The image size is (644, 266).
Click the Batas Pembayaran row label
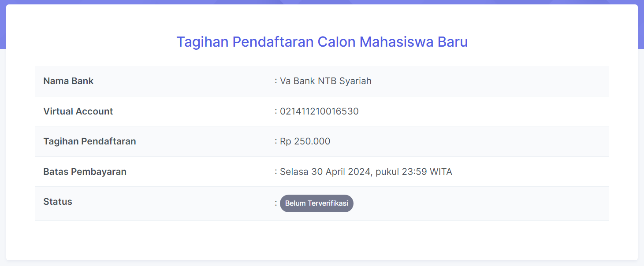[85, 172]
